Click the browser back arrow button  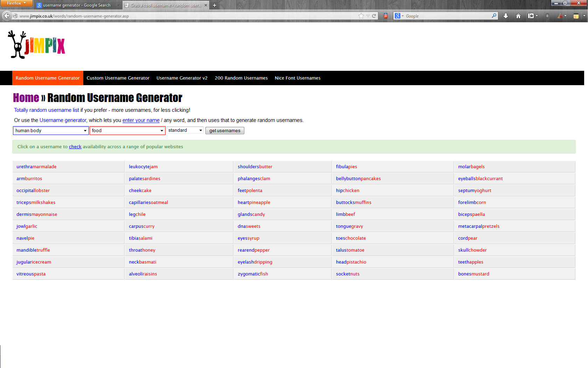click(7, 16)
